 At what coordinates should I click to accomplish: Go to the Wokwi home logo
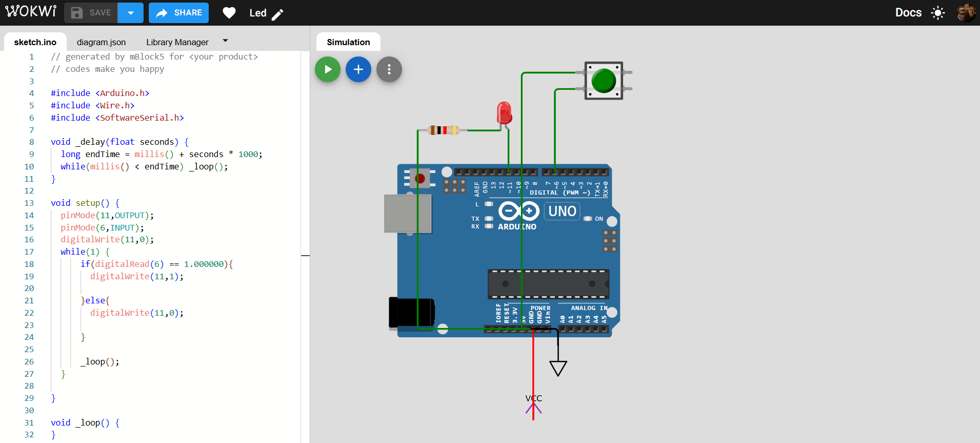pos(31,12)
